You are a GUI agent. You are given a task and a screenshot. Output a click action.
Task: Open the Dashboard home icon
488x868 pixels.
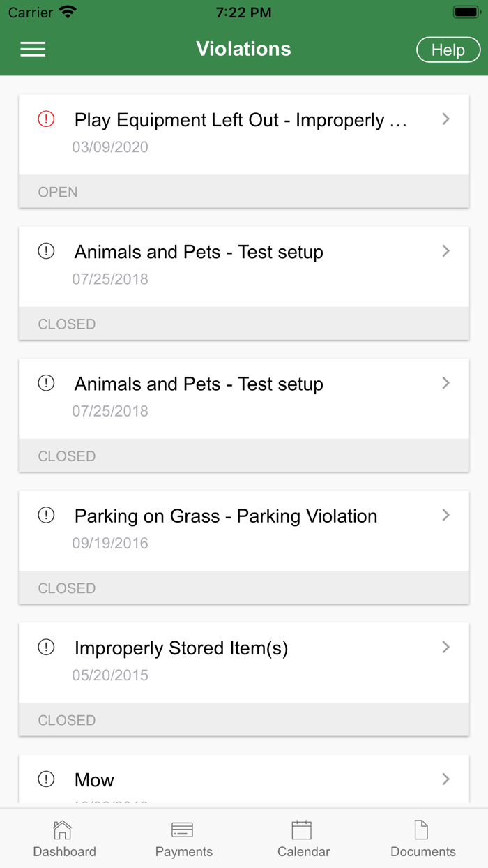[x=63, y=830]
